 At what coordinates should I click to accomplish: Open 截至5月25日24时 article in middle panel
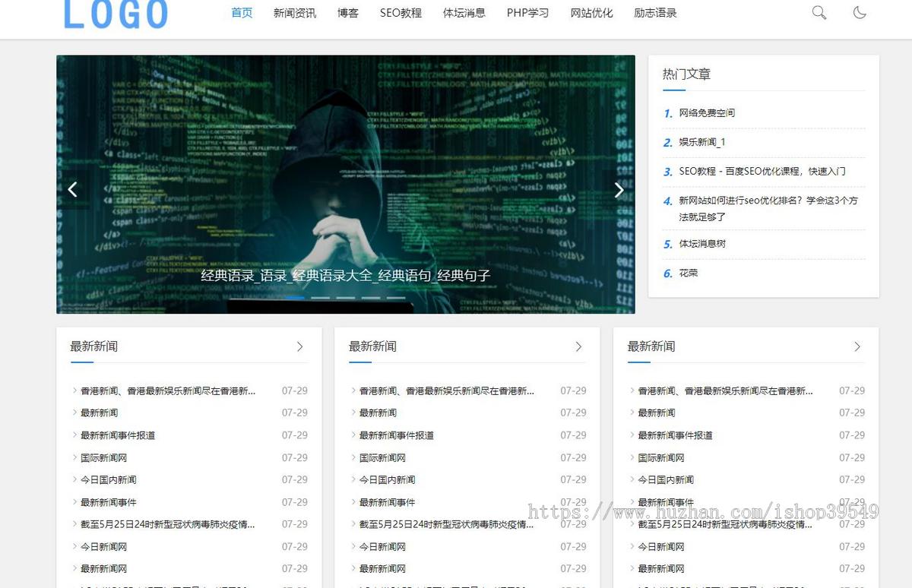(x=447, y=524)
